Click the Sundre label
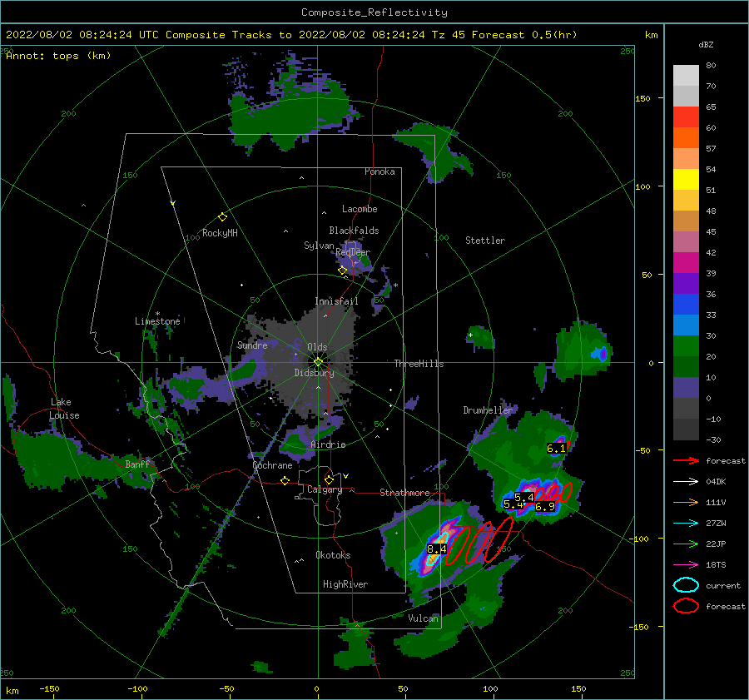 252,345
